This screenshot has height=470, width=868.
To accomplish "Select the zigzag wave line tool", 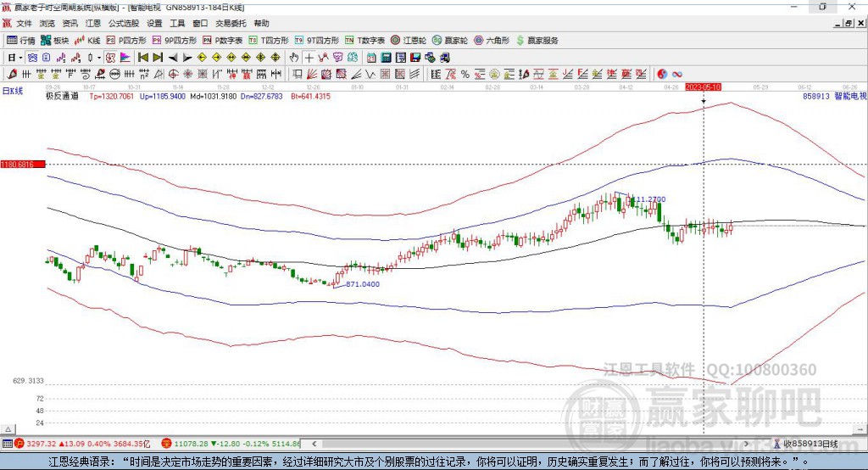I will (370, 75).
